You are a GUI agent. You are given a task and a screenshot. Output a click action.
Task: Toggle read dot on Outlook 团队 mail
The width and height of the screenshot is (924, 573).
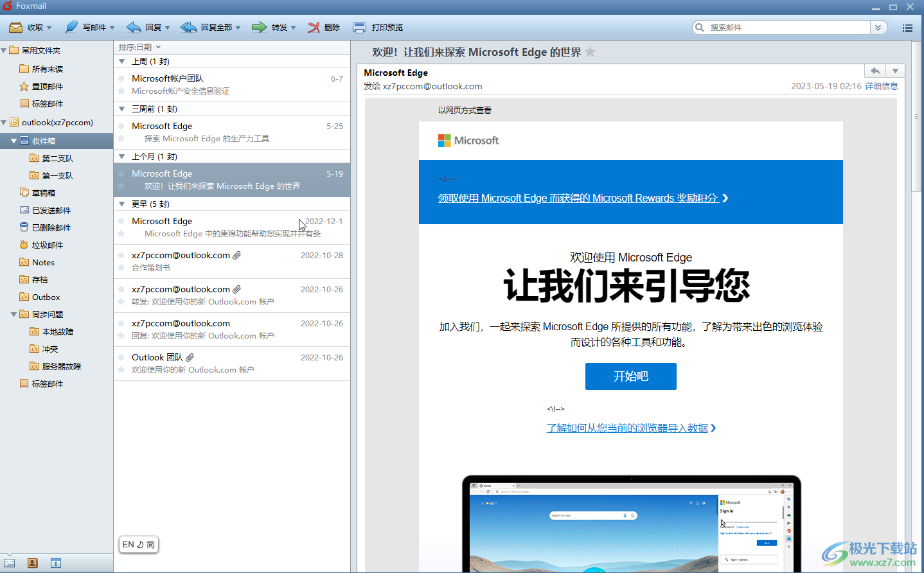(121, 357)
